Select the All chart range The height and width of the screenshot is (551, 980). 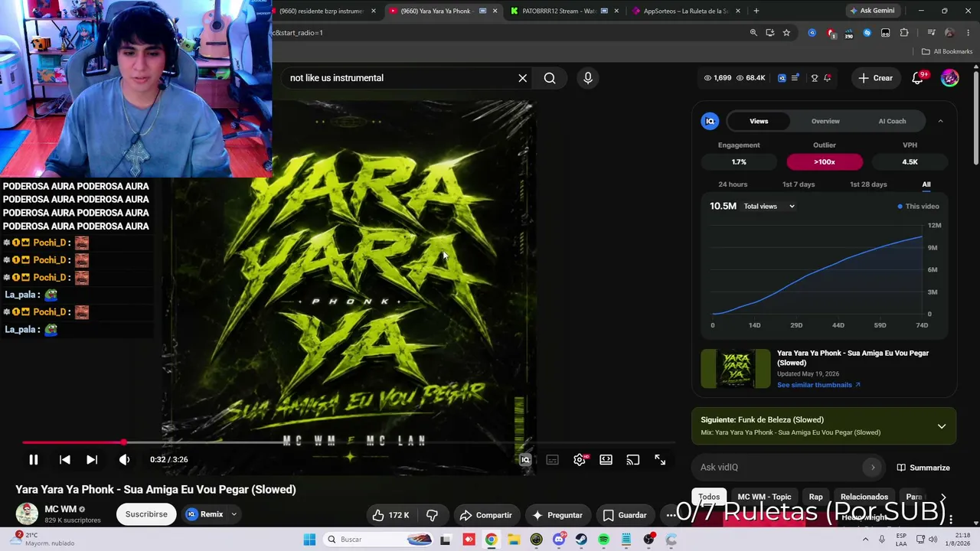coord(926,184)
